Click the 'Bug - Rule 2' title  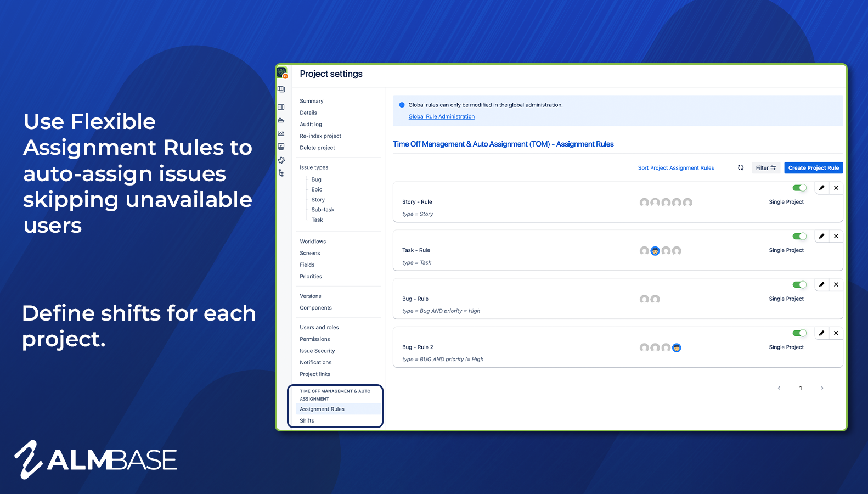pyautogui.click(x=418, y=347)
